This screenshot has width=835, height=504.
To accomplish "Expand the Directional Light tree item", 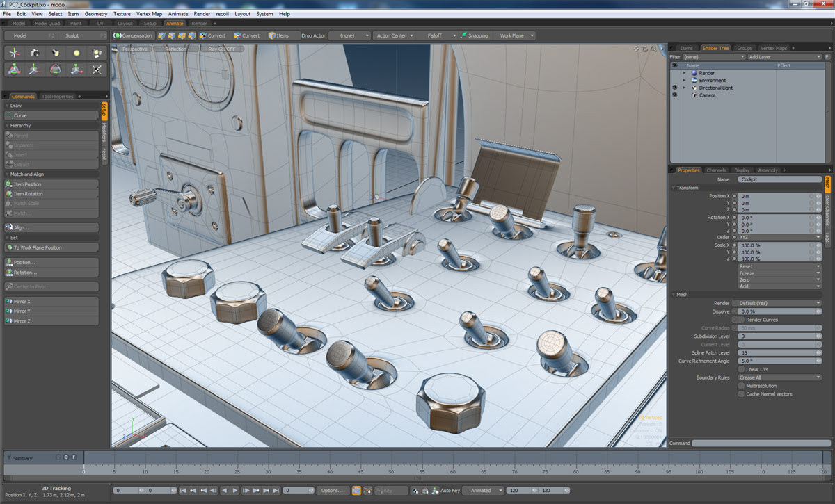I will pyautogui.click(x=684, y=88).
